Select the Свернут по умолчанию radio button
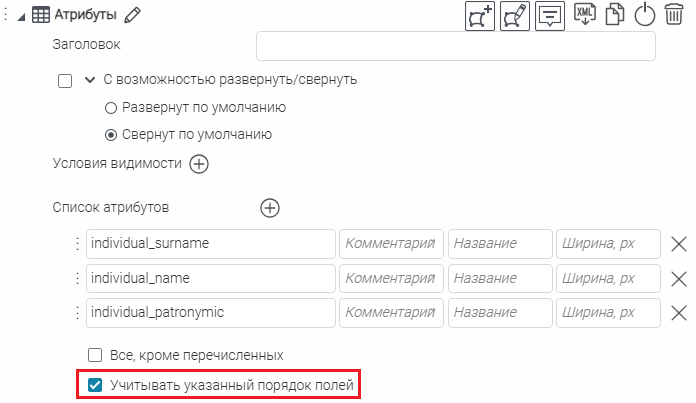The width and height of the screenshot is (696, 403). click(x=112, y=134)
